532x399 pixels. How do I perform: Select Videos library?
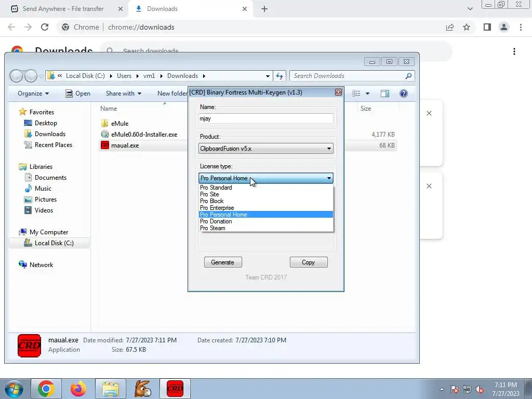click(x=44, y=210)
